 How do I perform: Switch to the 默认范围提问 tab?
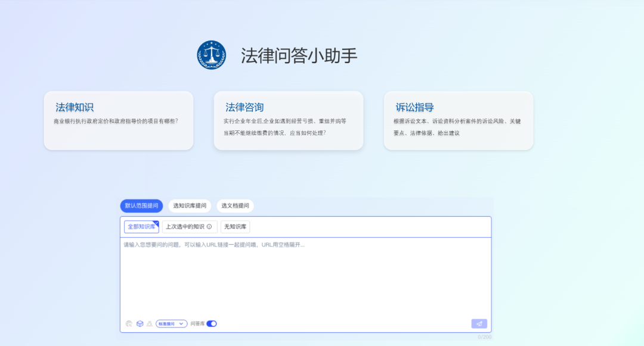141,206
